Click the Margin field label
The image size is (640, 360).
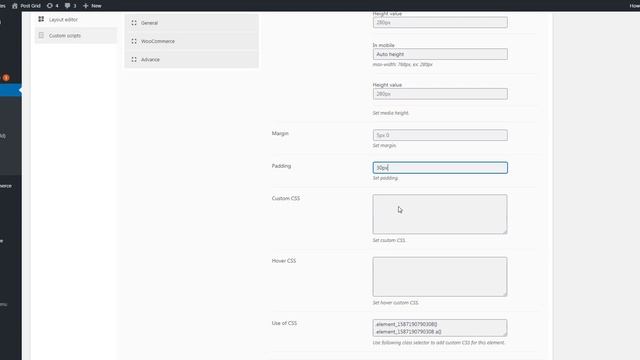280,133
